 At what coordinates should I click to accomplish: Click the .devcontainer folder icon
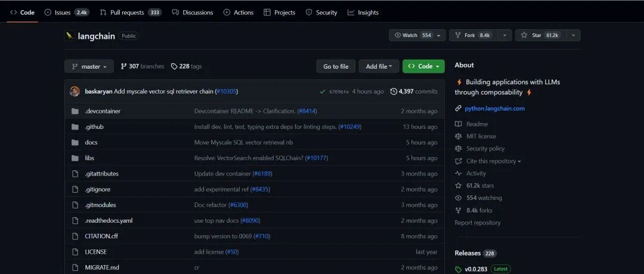[x=75, y=111]
